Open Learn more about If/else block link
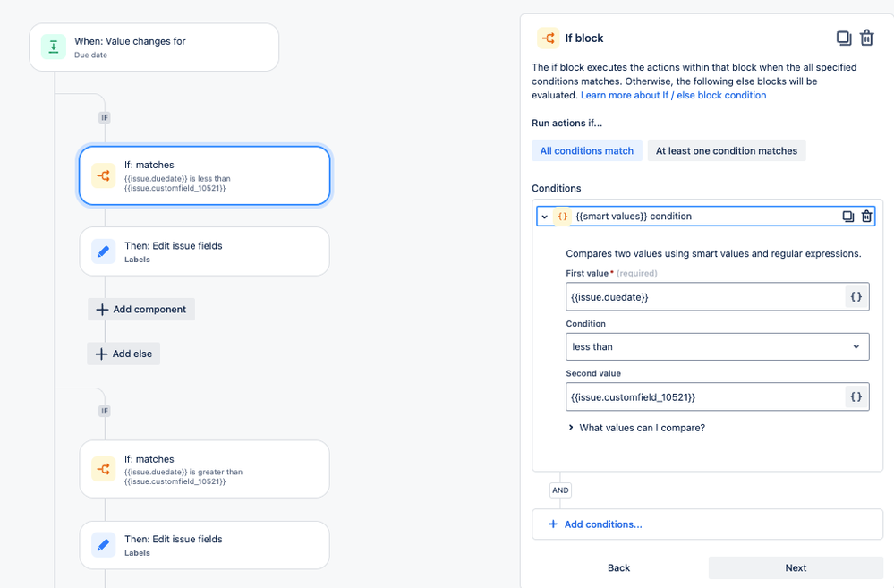This screenshot has width=894, height=588. click(673, 95)
